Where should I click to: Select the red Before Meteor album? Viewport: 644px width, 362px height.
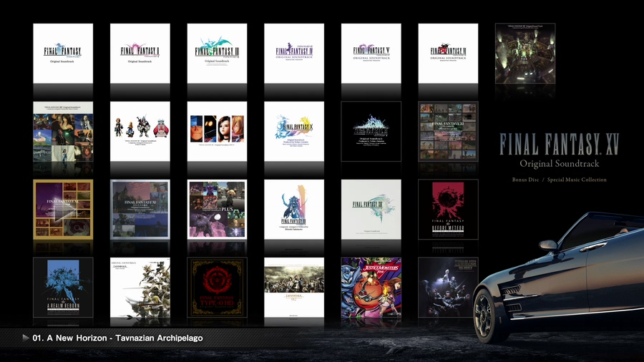click(x=448, y=209)
